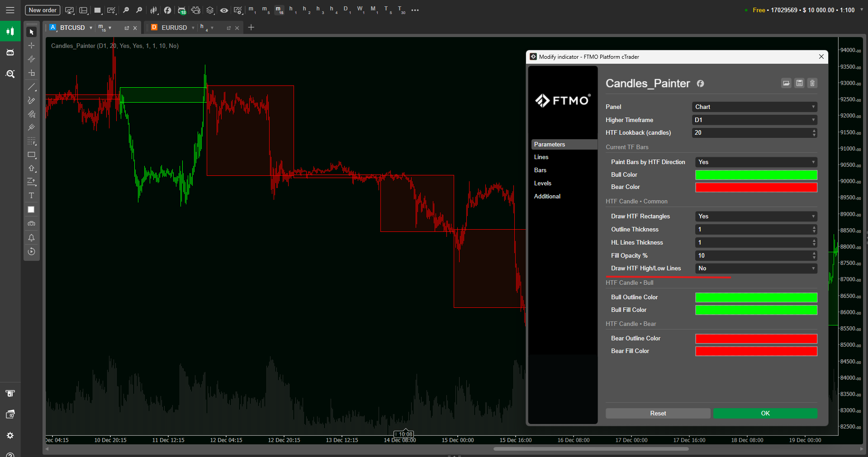Select the Rectangle drawing tool
The image size is (868, 457).
[x=32, y=155]
